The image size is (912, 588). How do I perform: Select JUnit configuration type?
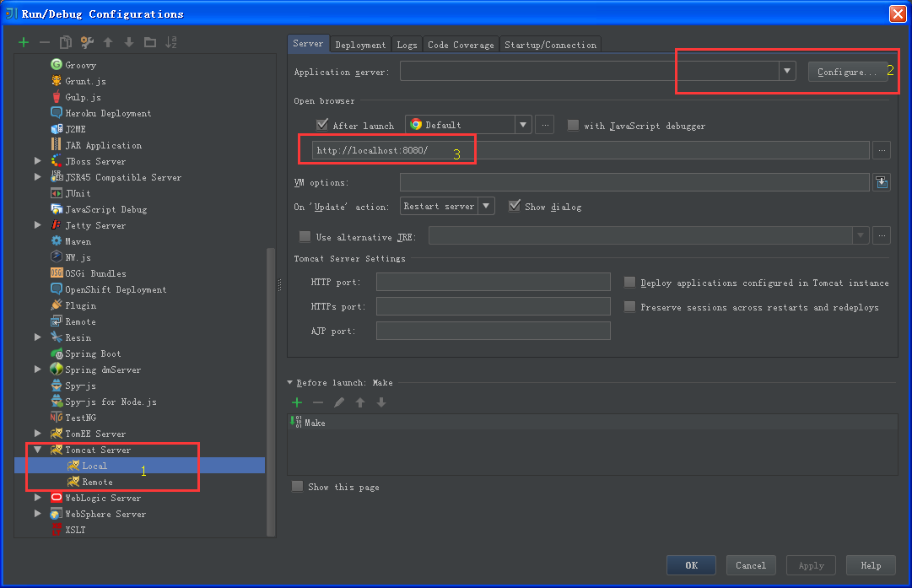(x=78, y=193)
